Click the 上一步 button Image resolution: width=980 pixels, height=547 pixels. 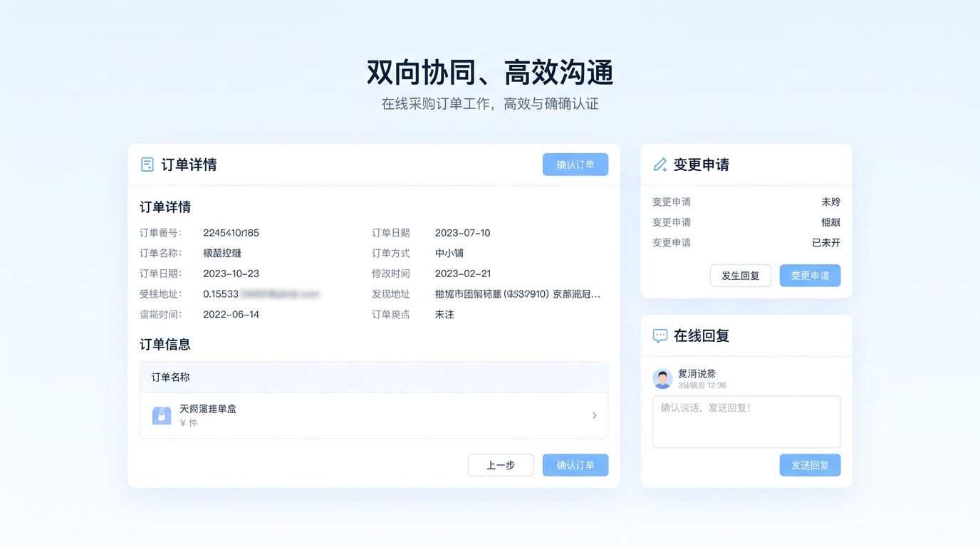(x=501, y=465)
